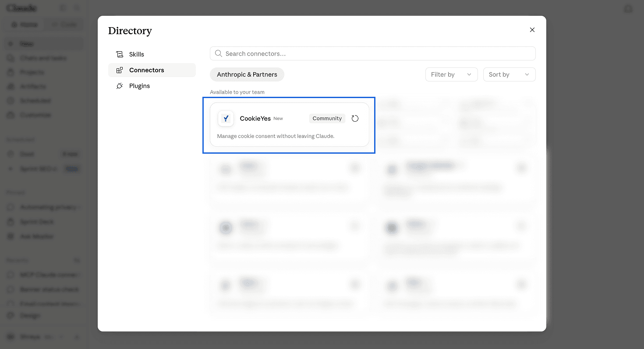Click the search magnifier icon
The image size is (644, 349).
point(218,53)
